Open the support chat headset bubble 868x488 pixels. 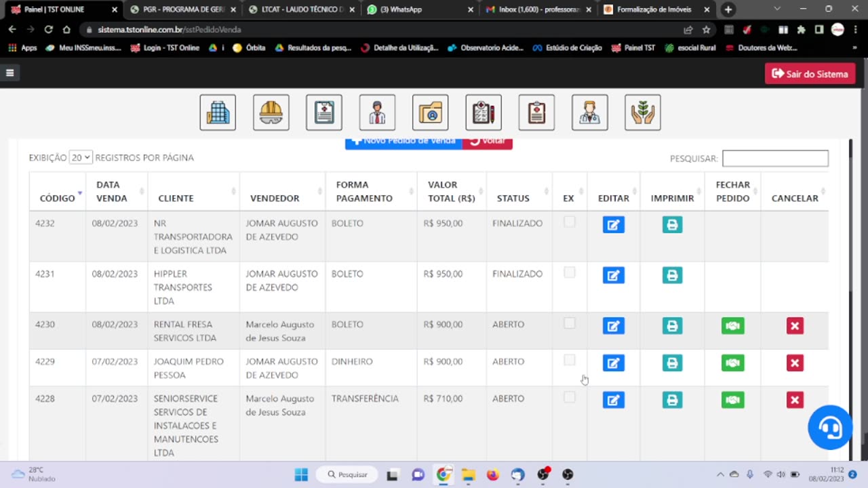[x=830, y=428]
